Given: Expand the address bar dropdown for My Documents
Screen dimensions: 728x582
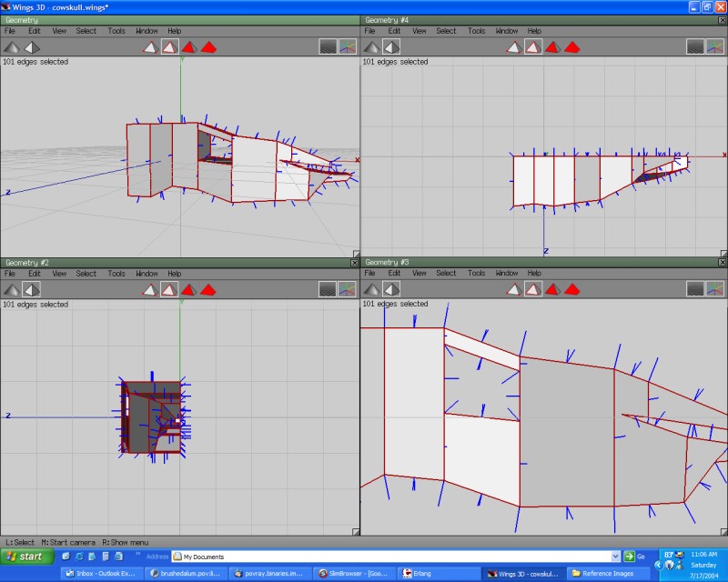Looking at the screenshot, I should point(614,557).
